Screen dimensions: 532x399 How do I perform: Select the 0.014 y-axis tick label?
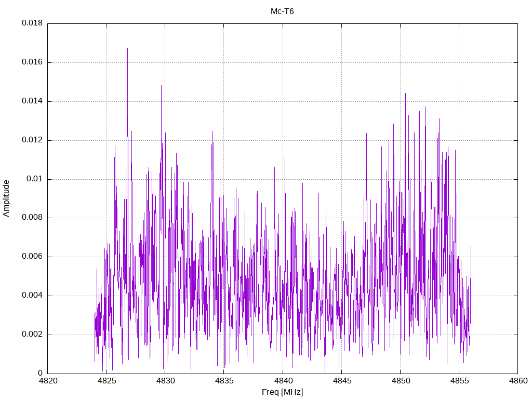click(32, 101)
